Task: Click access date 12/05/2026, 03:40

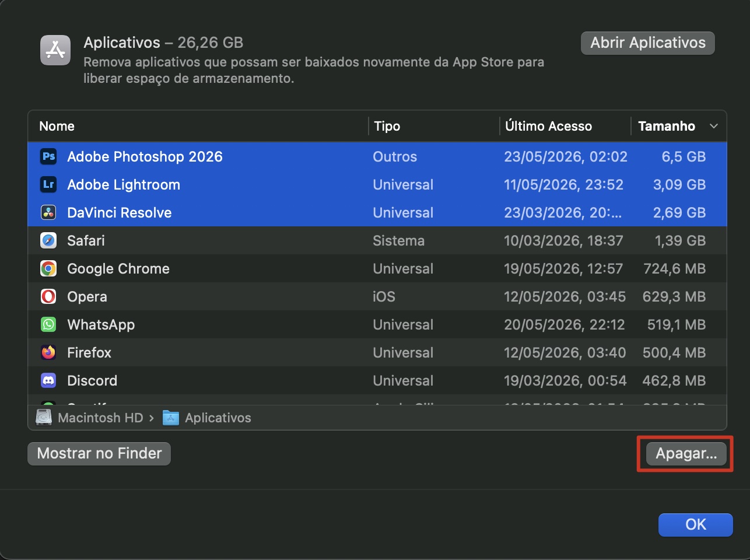Action: click(565, 352)
